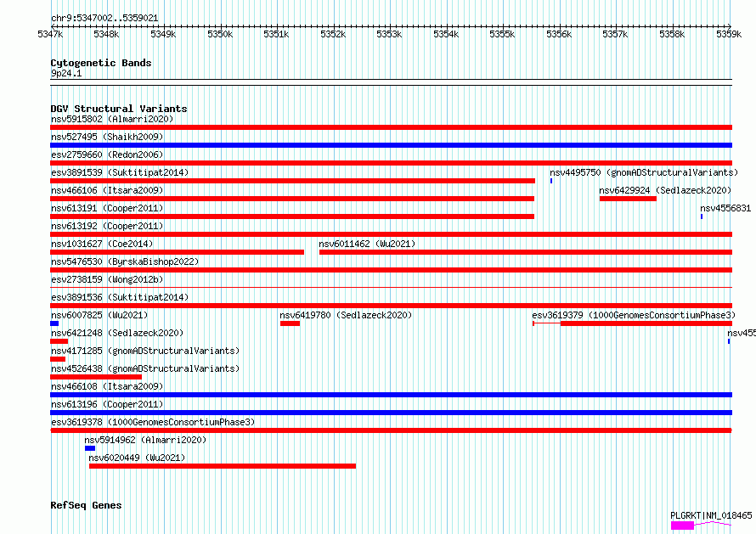Select the 9p24.1 band label
756x534 pixels.
click(66, 73)
